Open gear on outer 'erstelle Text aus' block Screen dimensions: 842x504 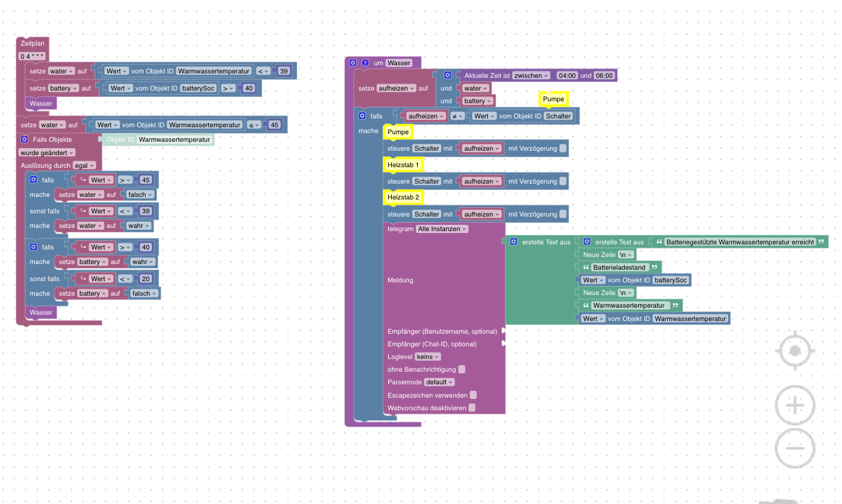point(513,242)
